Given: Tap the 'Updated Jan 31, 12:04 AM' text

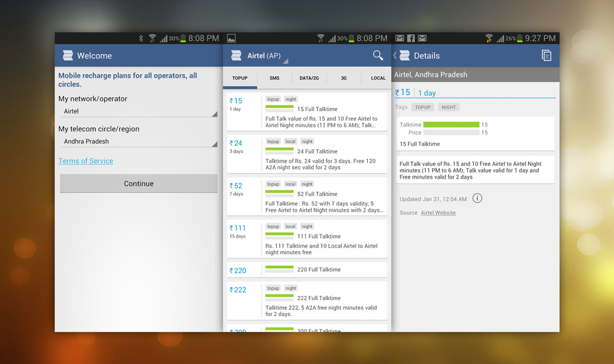Looking at the screenshot, I should [x=433, y=199].
